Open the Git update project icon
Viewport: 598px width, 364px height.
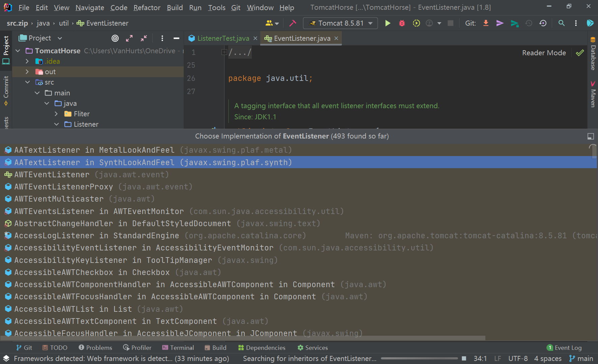[485, 23]
